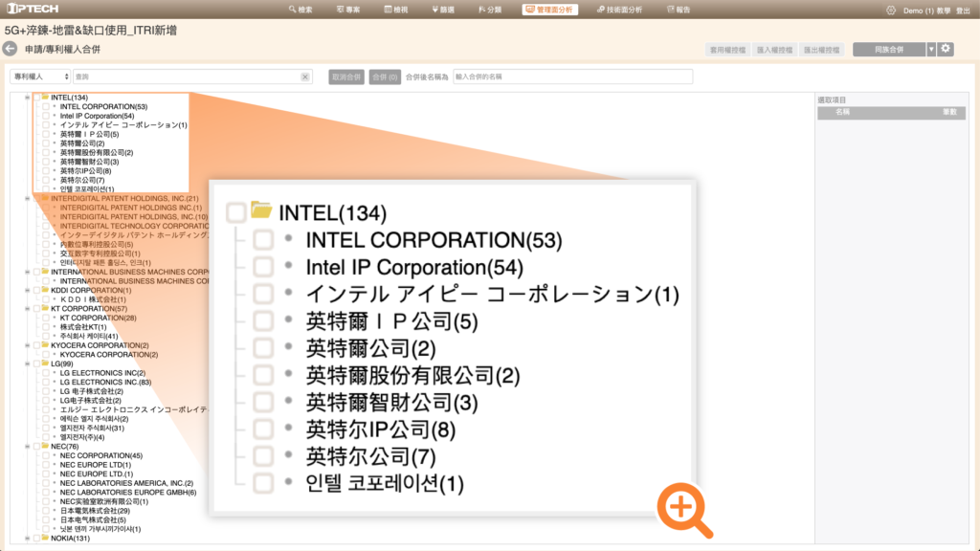
Task: Check the NEC CORPORATION(45) checkbox
Action: click(x=46, y=455)
